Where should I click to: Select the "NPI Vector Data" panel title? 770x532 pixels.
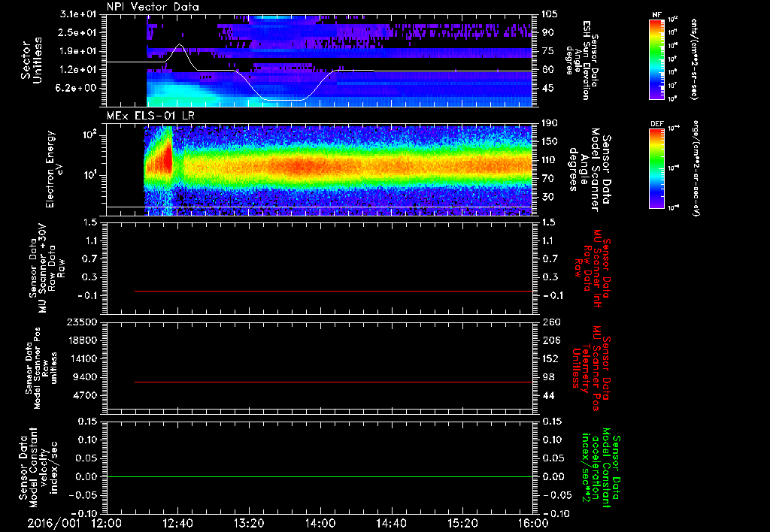(x=153, y=7)
